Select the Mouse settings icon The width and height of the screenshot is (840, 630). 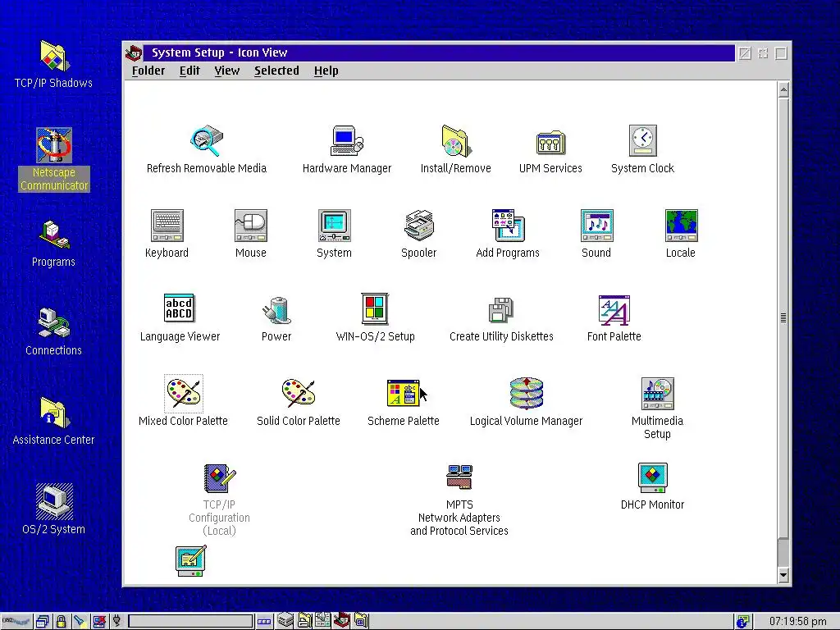(x=251, y=225)
